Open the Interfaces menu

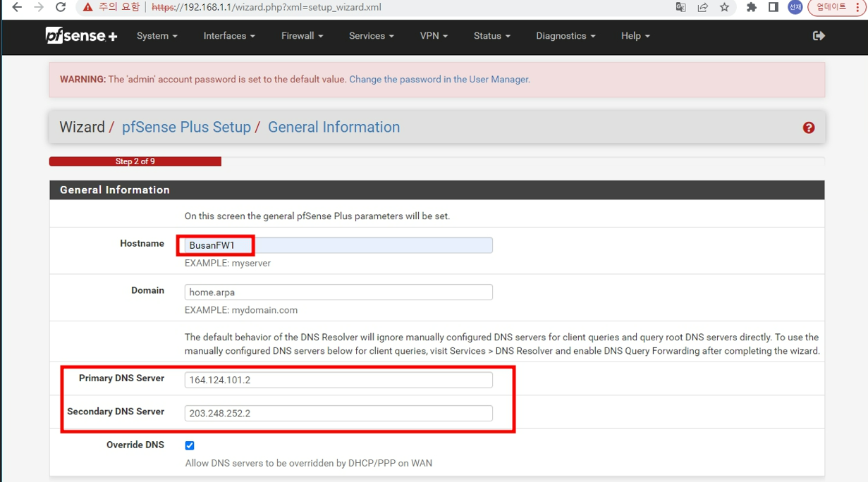click(229, 36)
